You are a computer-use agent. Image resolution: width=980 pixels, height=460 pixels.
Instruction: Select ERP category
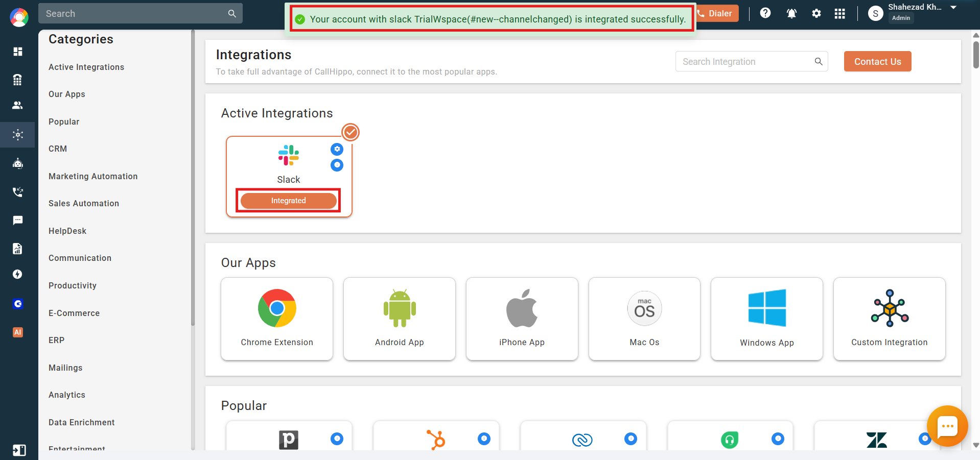(56, 341)
